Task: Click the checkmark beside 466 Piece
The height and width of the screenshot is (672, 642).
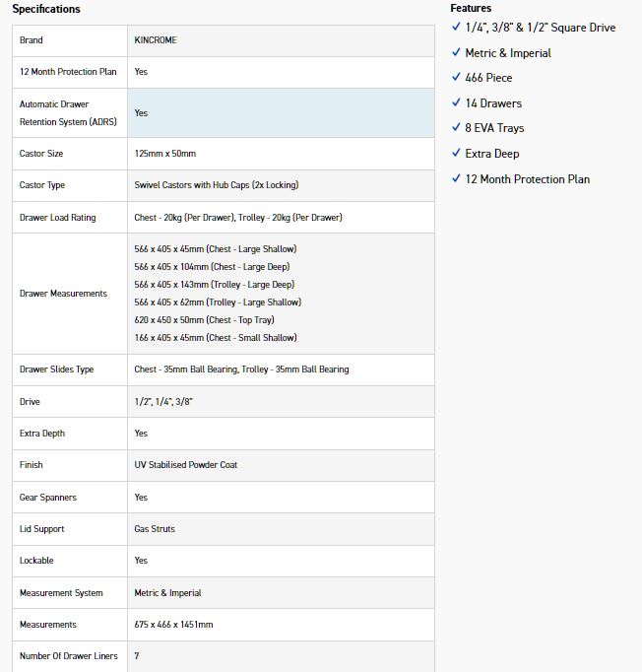Action: (x=456, y=77)
